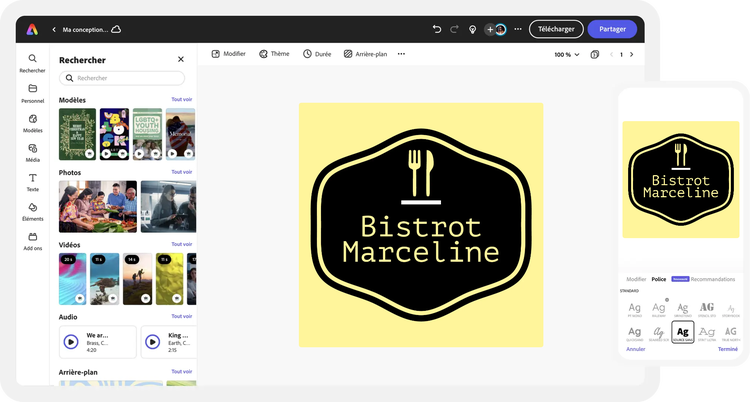Open the Éléments sidebar section
The image size is (750, 402).
click(33, 212)
